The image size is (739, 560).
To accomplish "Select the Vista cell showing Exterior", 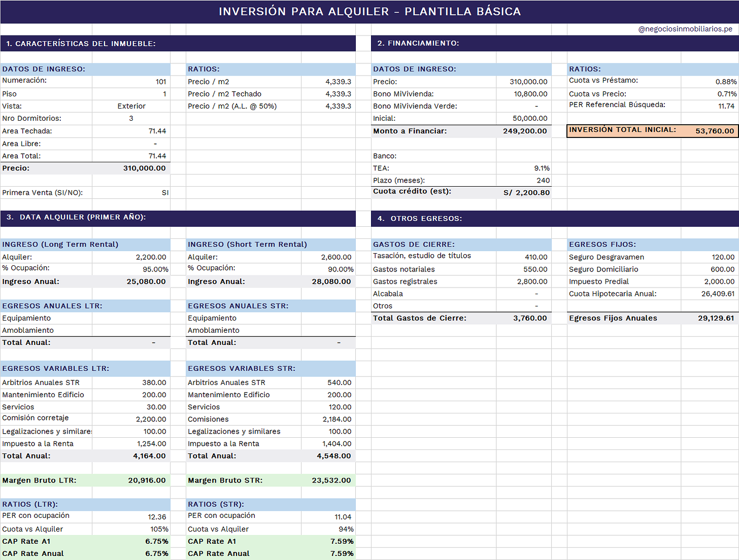I will click(x=131, y=106).
